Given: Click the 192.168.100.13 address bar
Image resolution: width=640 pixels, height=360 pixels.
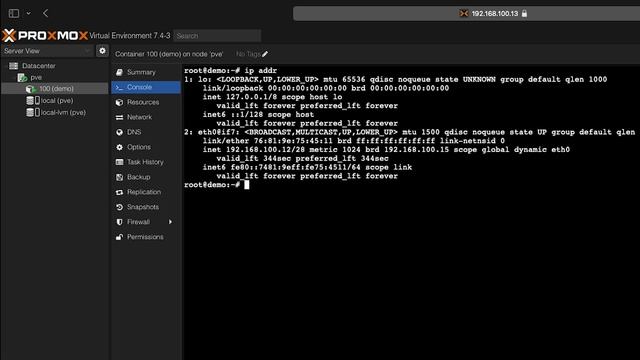Looking at the screenshot, I should click(x=466, y=13).
